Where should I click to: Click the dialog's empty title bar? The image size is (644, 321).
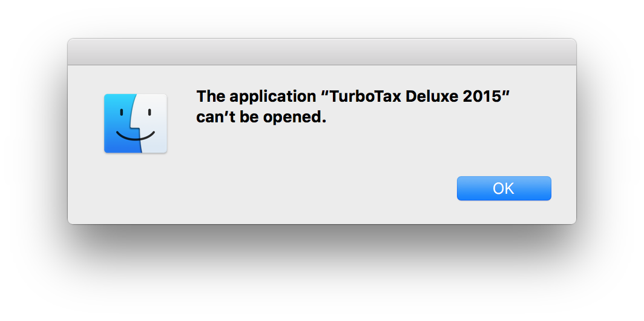321,52
